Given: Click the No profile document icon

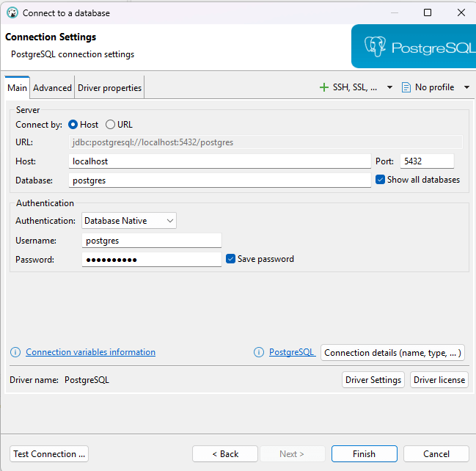Looking at the screenshot, I should (406, 87).
